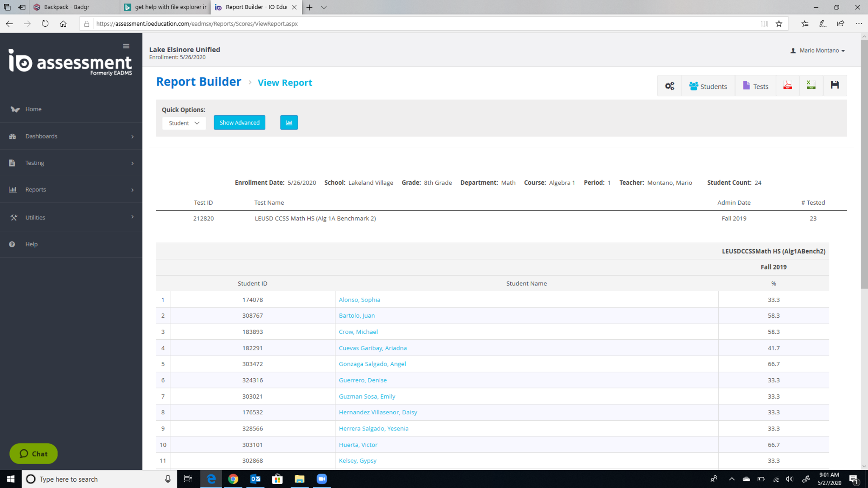This screenshot has width=868, height=488.
Task: Collapse sidebar with hamburger menu icon
Action: pos(126,46)
